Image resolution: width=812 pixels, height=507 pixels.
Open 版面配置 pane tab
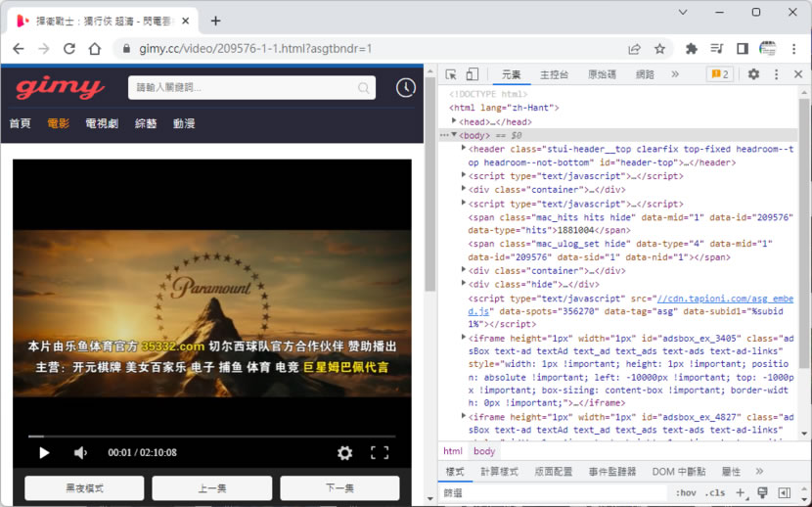click(x=554, y=472)
